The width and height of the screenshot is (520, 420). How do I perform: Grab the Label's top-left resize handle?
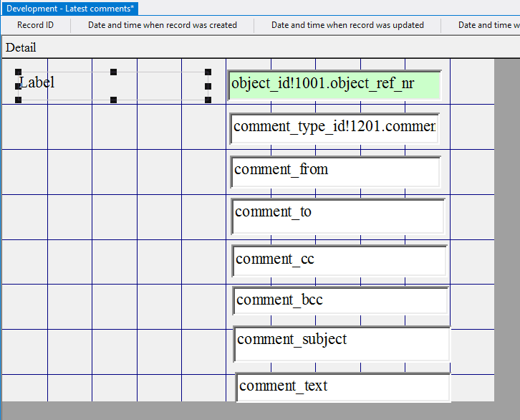(19, 72)
